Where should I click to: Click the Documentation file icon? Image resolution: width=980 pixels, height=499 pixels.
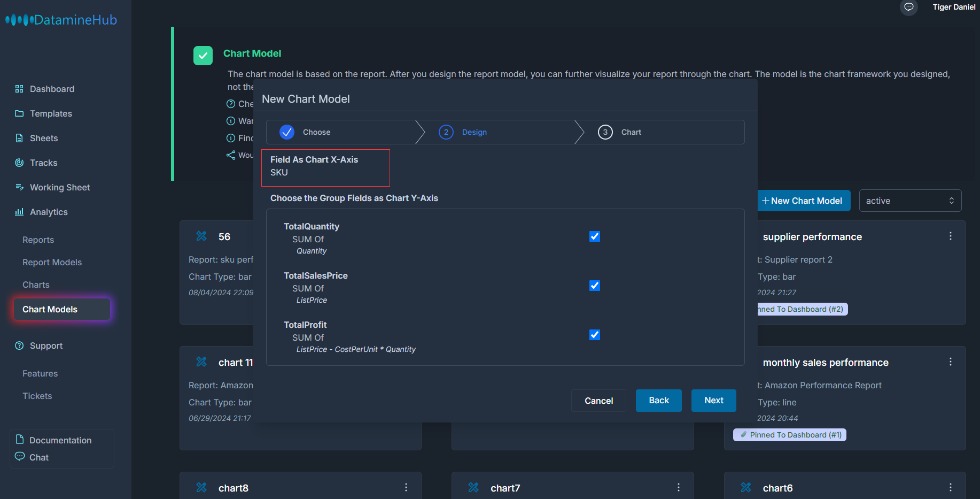pyautogui.click(x=20, y=439)
